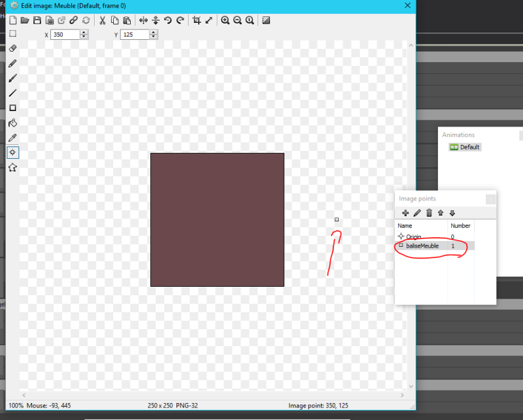
Task: Click the blank page clear-image icon
Action: tap(12, 20)
